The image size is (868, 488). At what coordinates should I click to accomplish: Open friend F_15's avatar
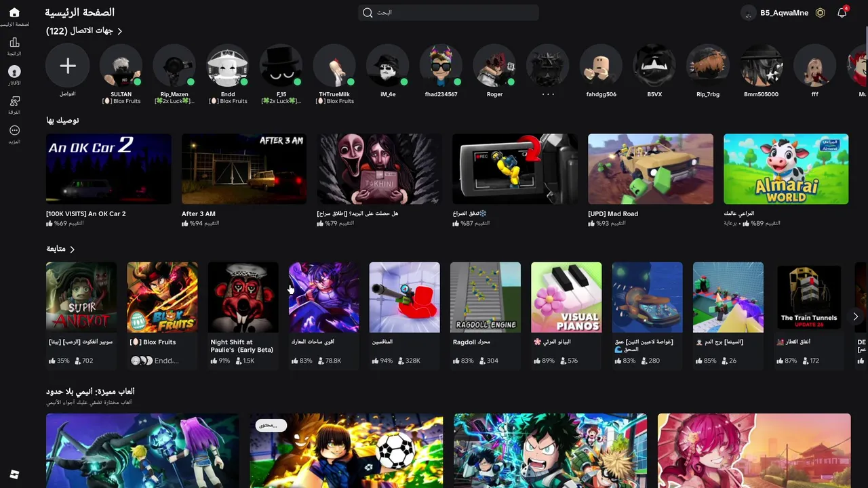(x=281, y=66)
